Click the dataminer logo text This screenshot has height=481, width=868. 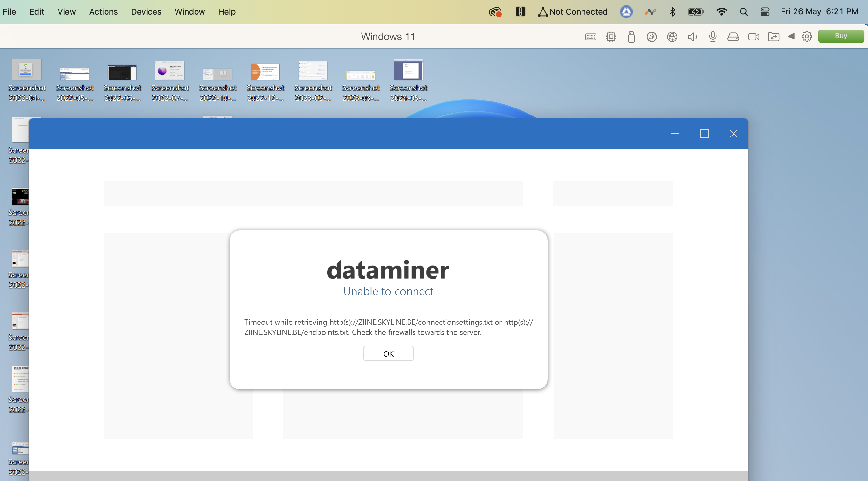[388, 270]
